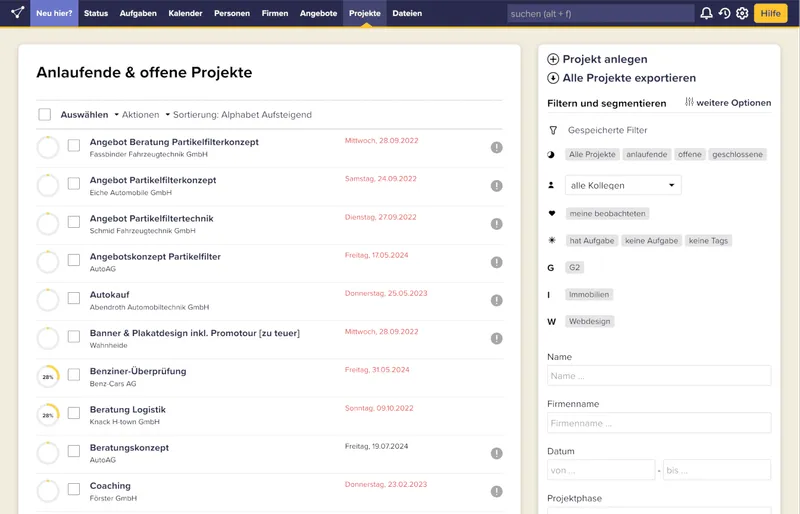Screen dimensions: 800x514
Task: Check the box for Beratung Logistik
Action: (x=74, y=413)
